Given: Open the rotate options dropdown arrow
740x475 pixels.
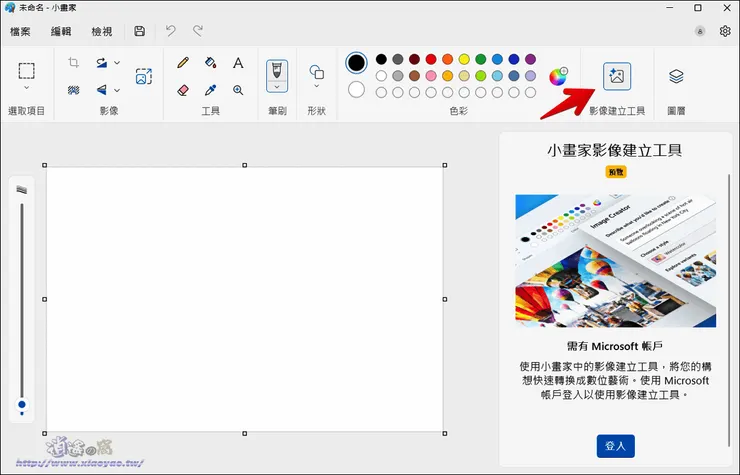Looking at the screenshot, I should click(x=117, y=62).
